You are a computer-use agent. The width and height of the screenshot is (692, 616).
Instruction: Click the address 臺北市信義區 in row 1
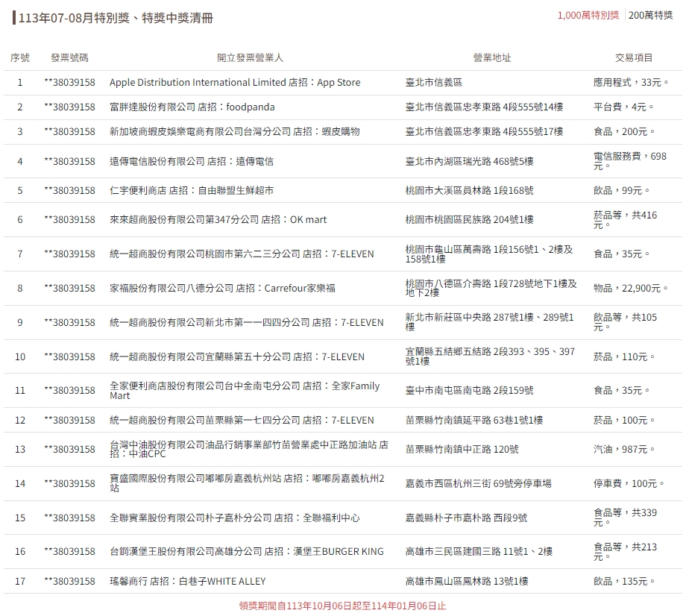tap(434, 83)
